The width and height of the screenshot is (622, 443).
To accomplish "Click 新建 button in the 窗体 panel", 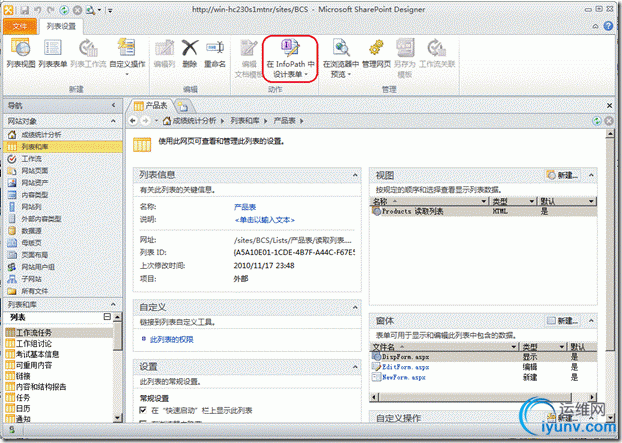I will click(x=563, y=320).
